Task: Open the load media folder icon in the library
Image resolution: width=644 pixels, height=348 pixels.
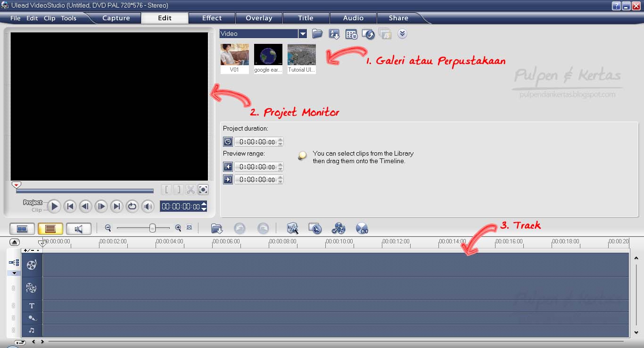Action: [x=317, y=34]
